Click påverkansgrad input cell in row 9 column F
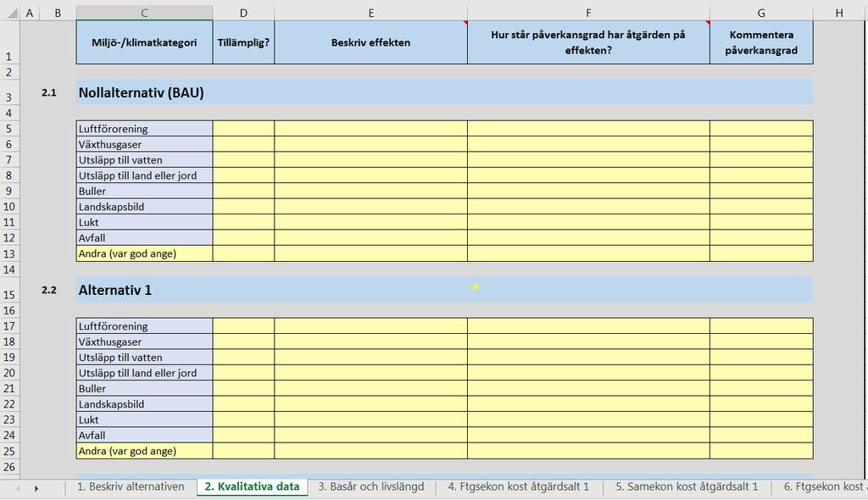 click(x=588, y=191)
